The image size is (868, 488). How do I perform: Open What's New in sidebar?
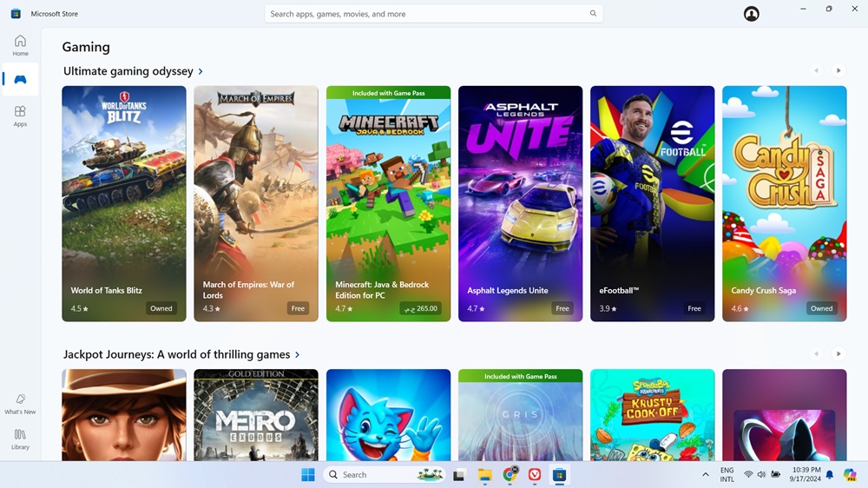[21, 404]
